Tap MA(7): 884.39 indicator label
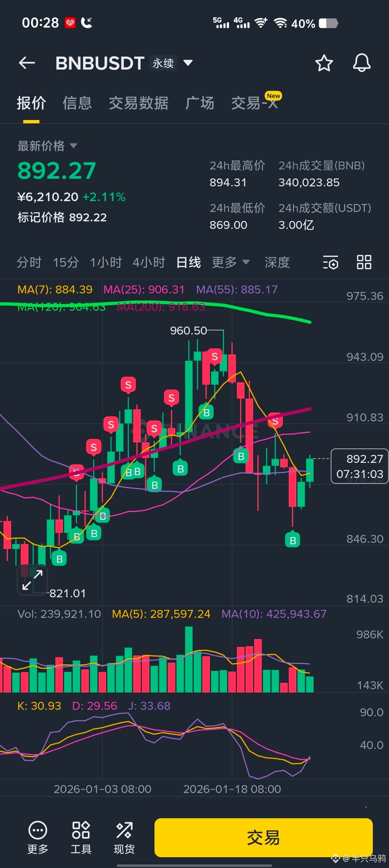The width and height of the screenshot is (389, 868). click(55, 289)
